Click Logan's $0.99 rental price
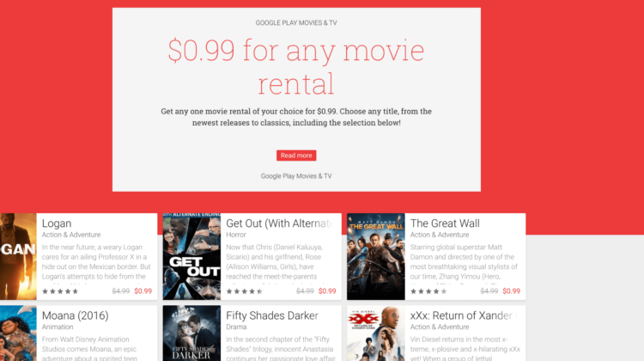 [143, 291]
